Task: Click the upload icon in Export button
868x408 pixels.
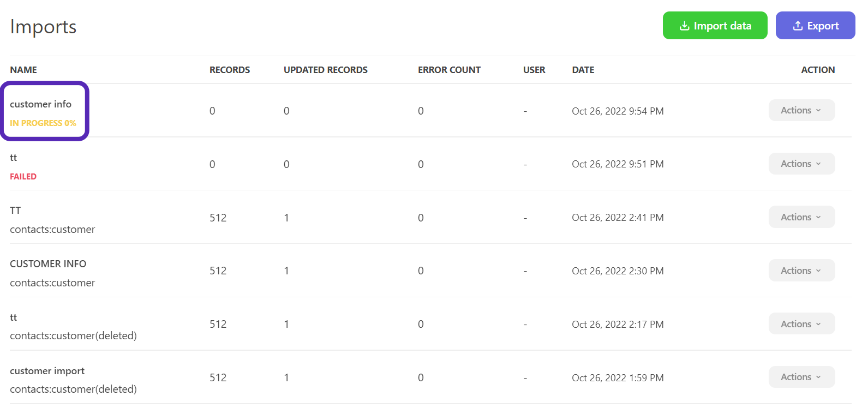Action: pyautogui.click(x=798, y=26)
